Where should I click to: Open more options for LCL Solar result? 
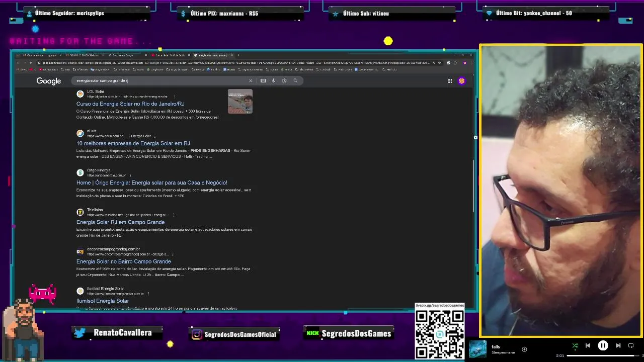coord(175,97)
